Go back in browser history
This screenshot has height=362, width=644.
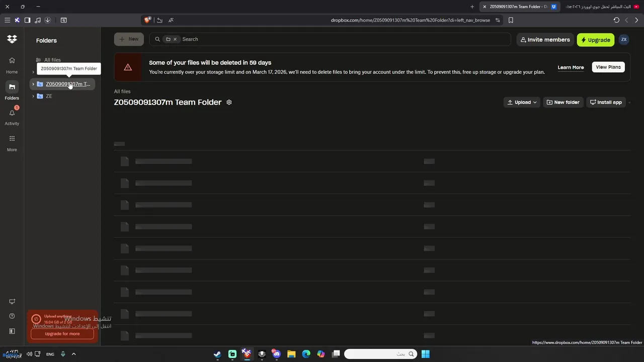pyautogui.click(x=637, y=20)
